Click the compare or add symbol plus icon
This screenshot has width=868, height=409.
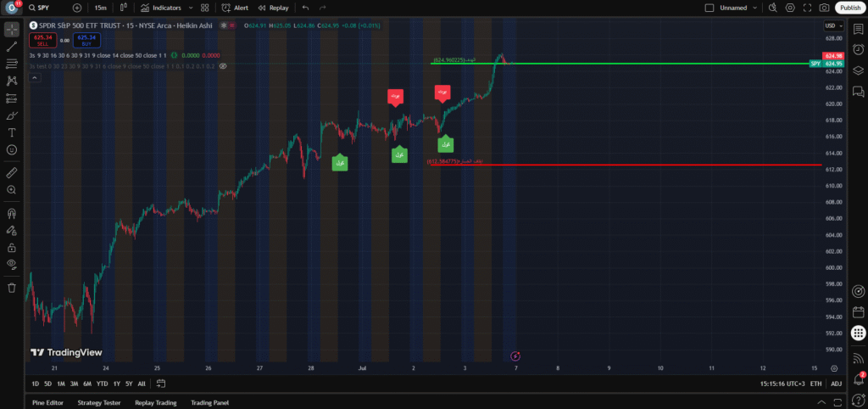[x=77, y=8]
